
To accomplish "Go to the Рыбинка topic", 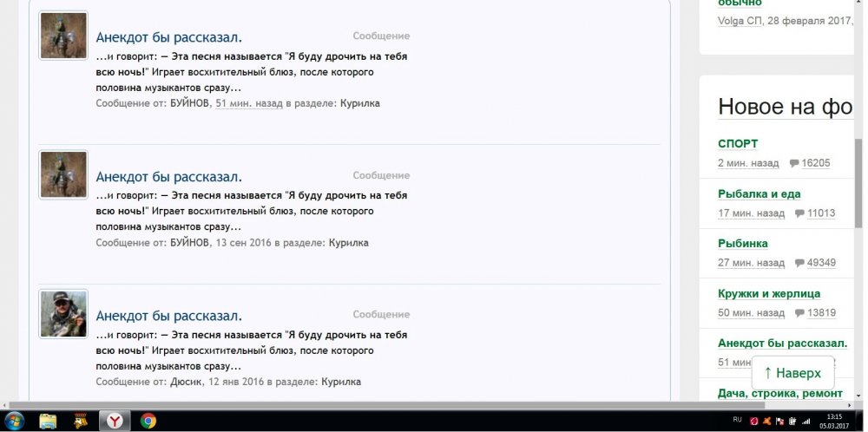I will [742, 244].
